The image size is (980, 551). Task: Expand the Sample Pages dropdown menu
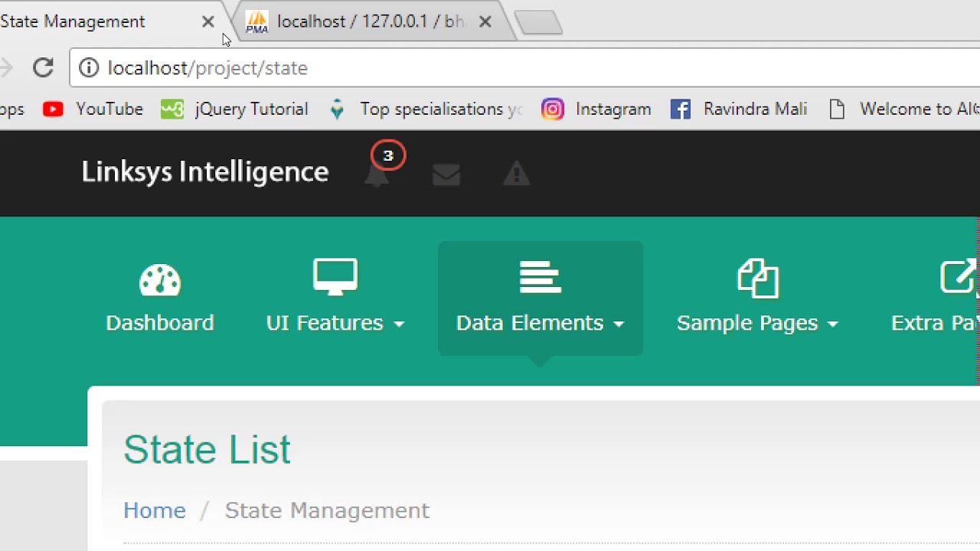[x=758, y=324]
